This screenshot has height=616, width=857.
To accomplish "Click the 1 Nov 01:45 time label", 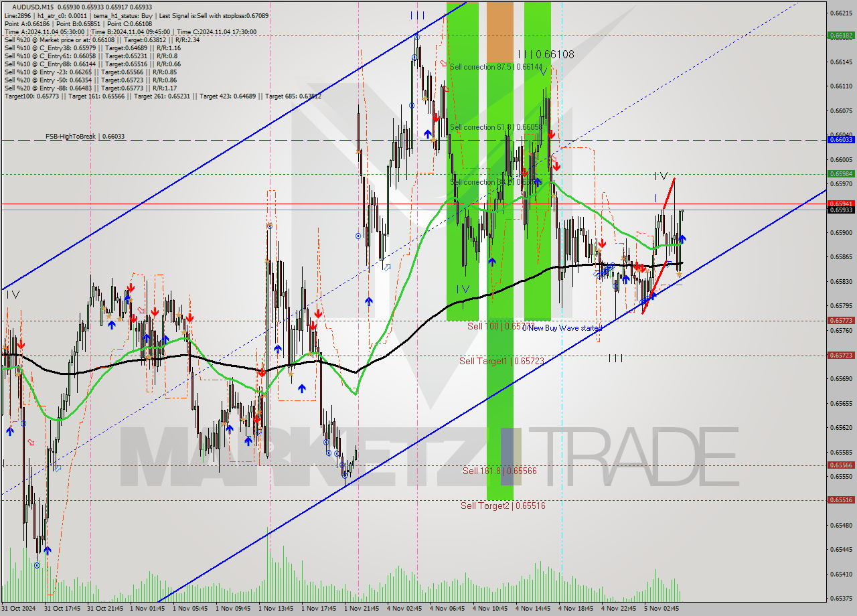I will (148, 609).
